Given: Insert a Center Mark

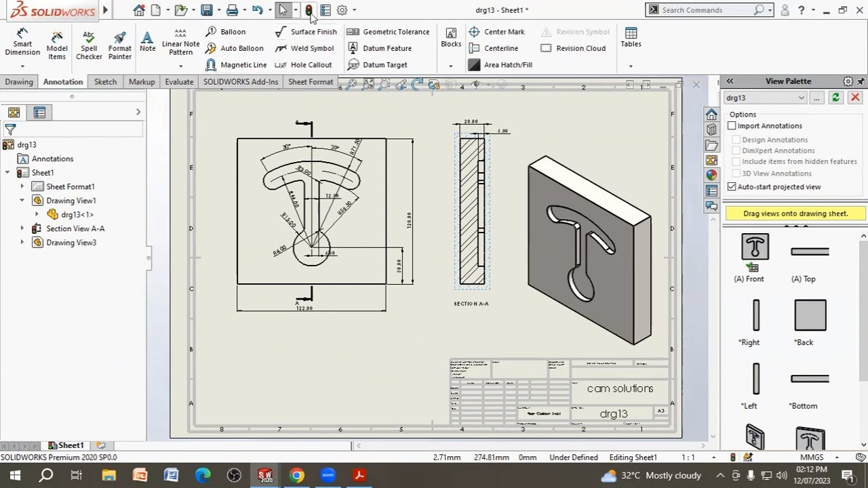Looking at the screenshot, I should 496,32.
